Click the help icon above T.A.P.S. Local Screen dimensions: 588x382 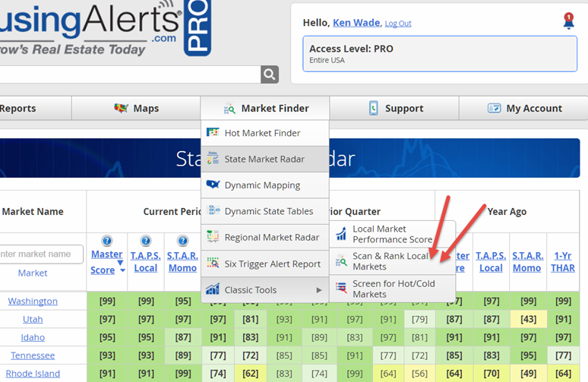[x=146, y=241]
